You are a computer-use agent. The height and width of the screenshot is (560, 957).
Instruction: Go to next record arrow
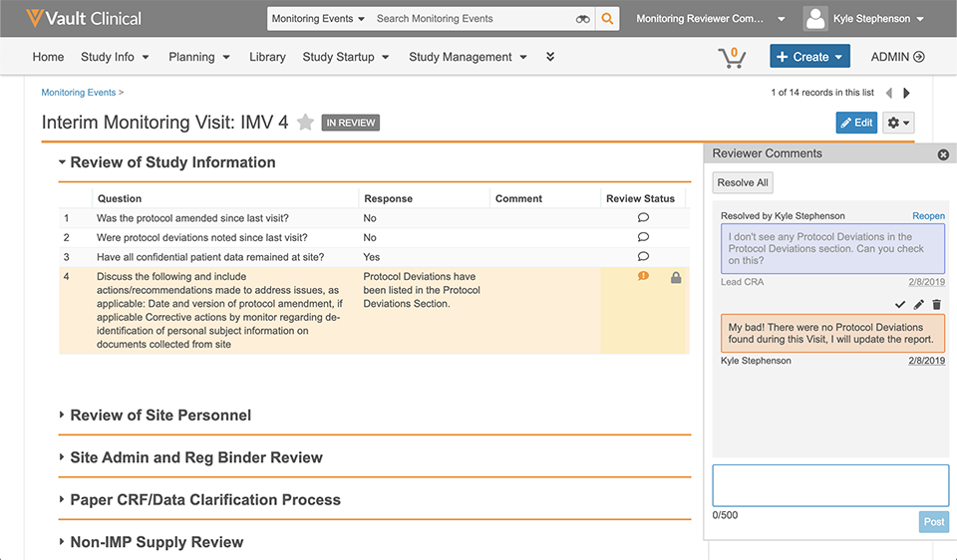906,93
